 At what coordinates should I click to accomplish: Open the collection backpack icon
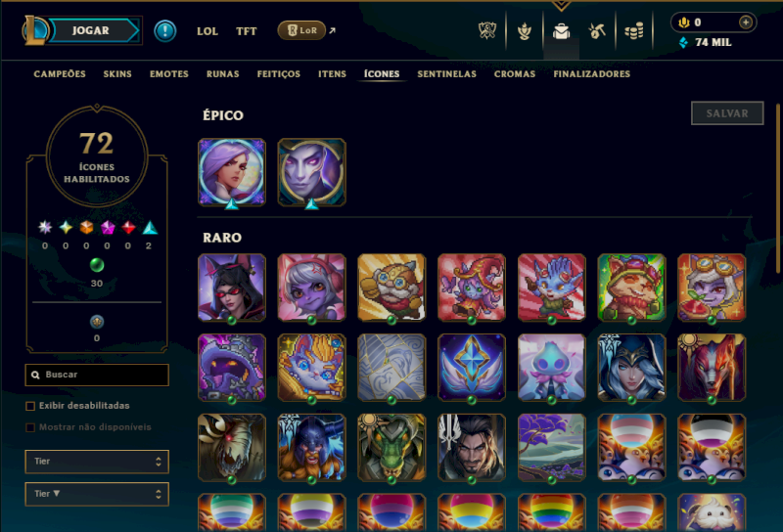[561, 31]
